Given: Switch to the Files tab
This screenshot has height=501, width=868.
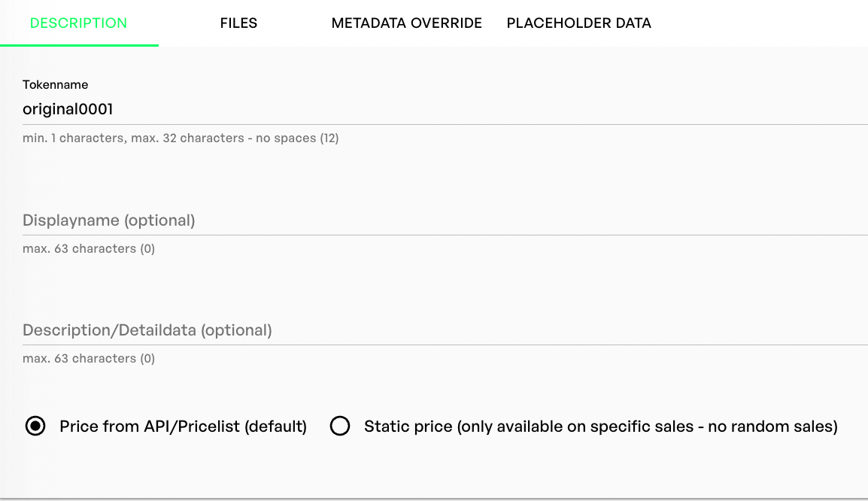Looking at the screenshot, I should tap(238, 23).
